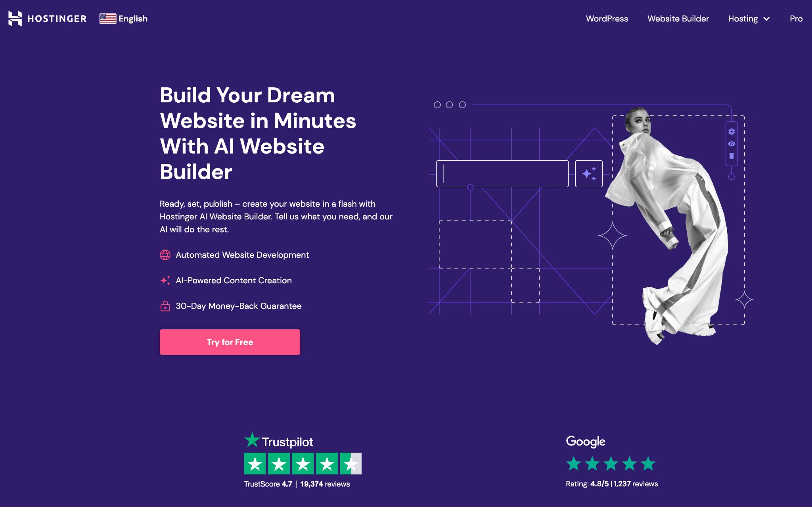Click the Try for Free button
This screenshot has width=812, height=507.
[230, 342]
